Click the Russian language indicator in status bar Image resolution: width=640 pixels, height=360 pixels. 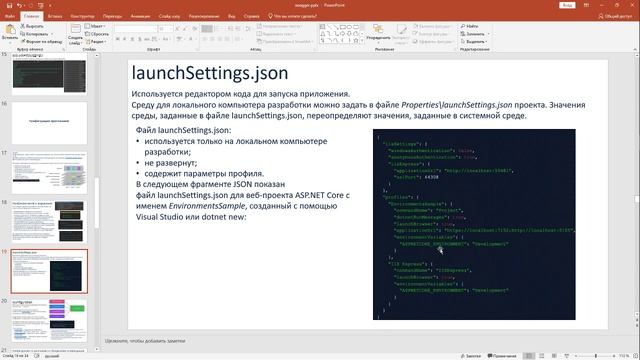(51, 356)
